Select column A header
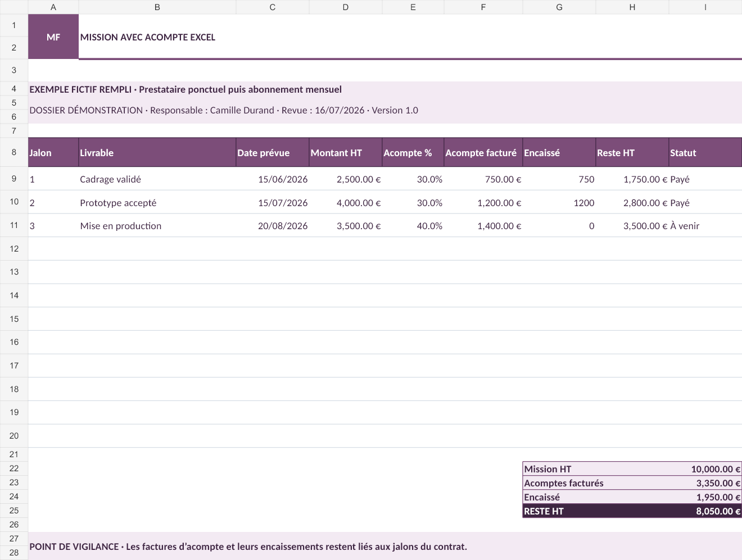This screenshot has width=742, height=560. (x=53, y=7)
